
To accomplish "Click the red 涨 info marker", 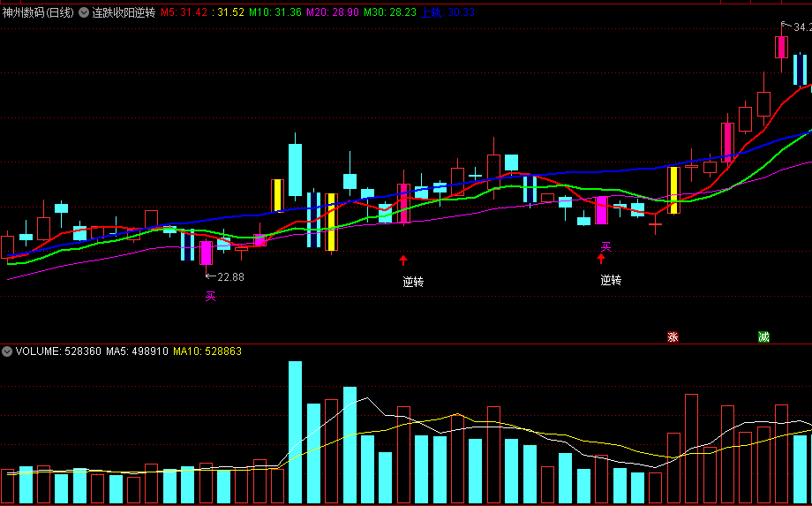I will 673,337.
